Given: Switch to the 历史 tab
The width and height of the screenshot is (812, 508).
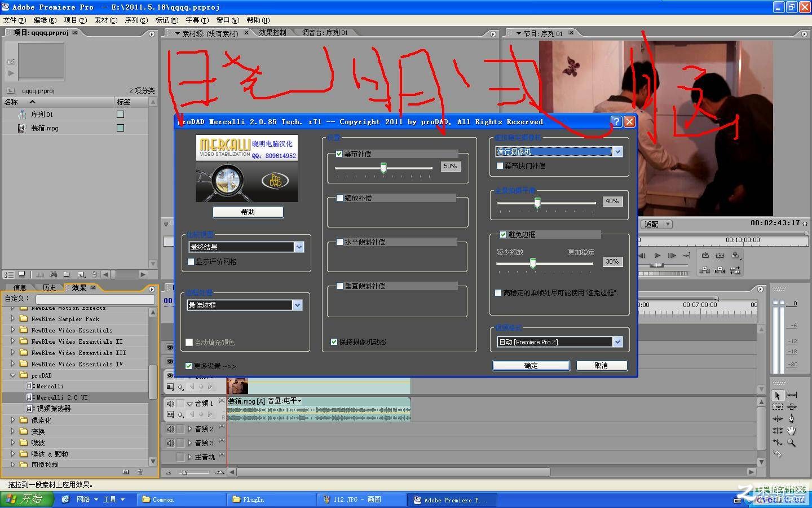Looking at the screenshot, I should point(49,287).
